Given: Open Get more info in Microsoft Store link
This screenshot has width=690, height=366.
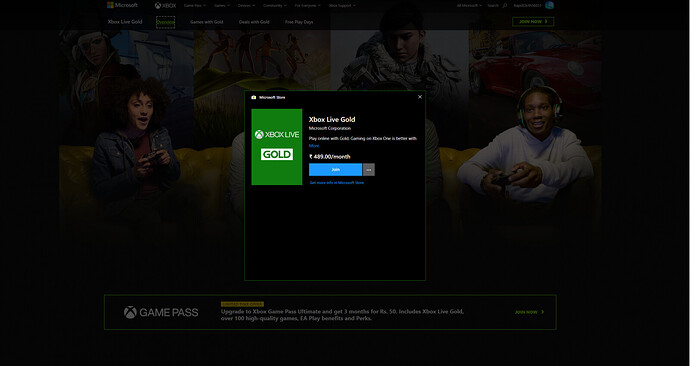Looking at the screenshot, I should tap(337, 183).
